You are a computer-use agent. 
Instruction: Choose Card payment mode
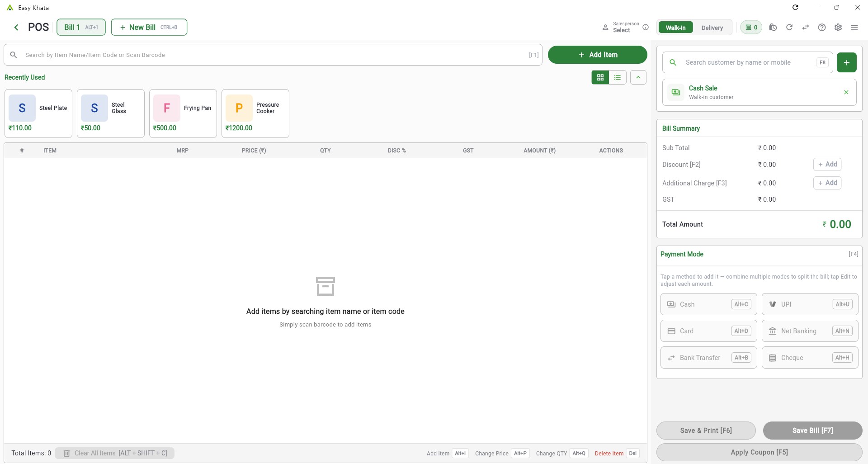coord(708,331)
